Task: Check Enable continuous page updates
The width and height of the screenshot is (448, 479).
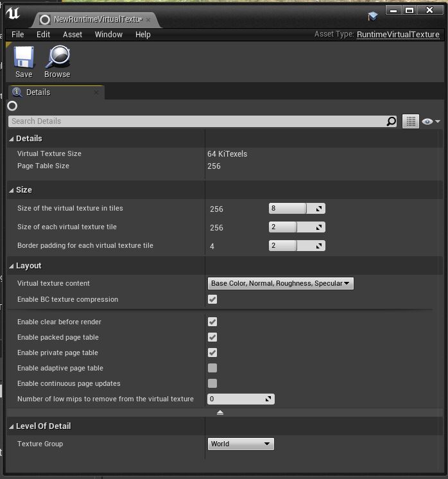Action: [x=212, y=383]
